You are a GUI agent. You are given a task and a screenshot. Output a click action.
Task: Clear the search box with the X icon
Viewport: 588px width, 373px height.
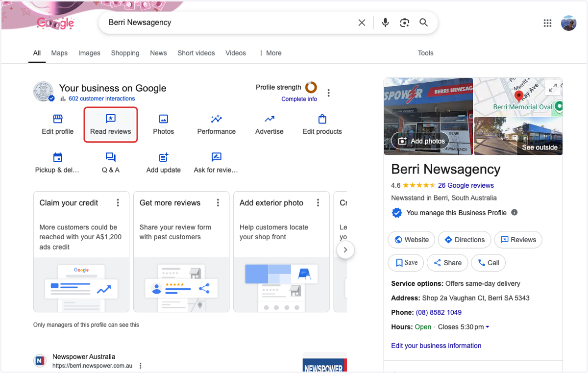(362, 23)
